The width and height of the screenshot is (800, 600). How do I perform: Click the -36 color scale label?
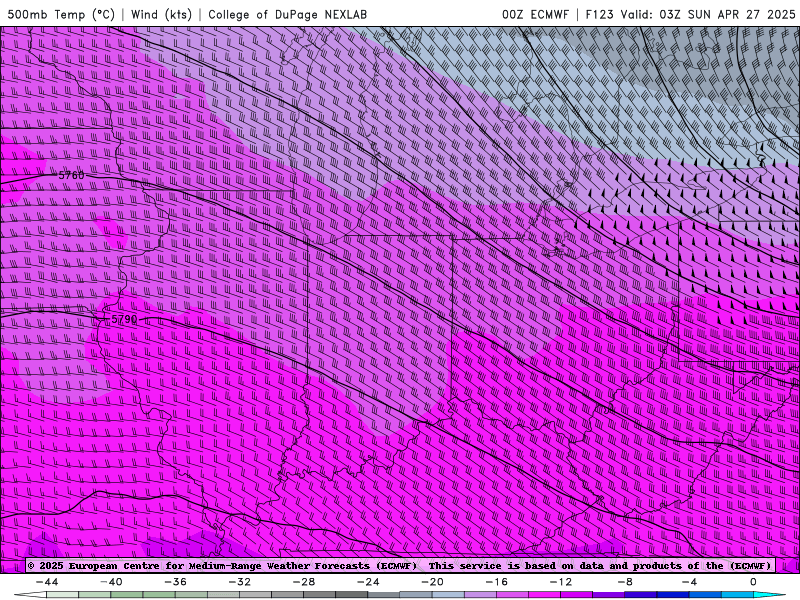tap(176, 582)
